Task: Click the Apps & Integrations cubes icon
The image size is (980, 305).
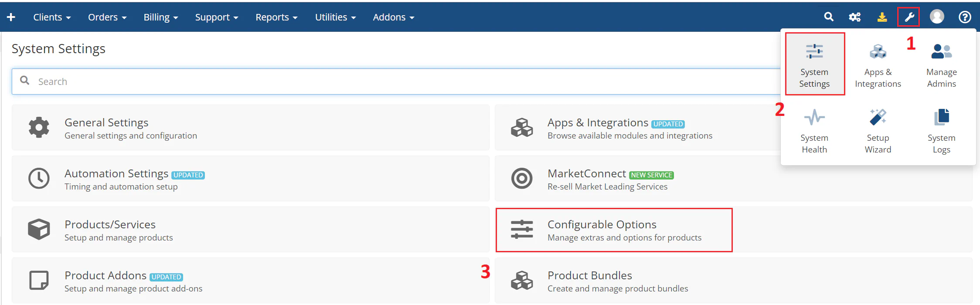Action: point(521,127)
